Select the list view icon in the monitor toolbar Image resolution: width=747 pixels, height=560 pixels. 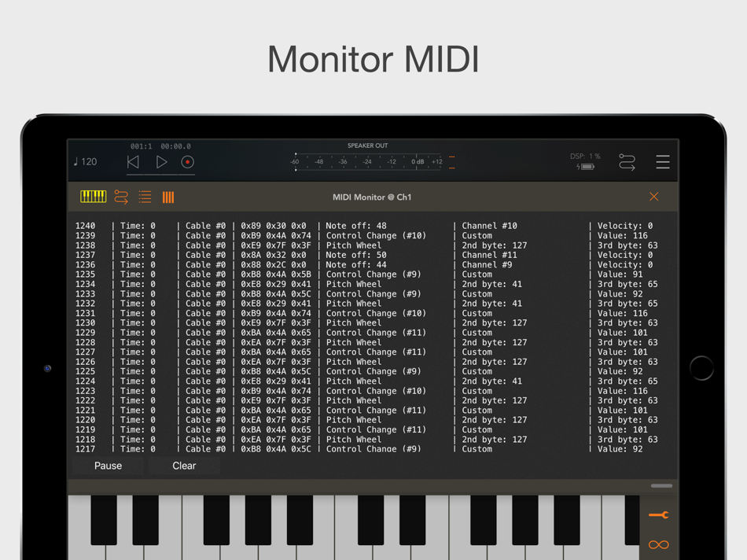[145, 197]
